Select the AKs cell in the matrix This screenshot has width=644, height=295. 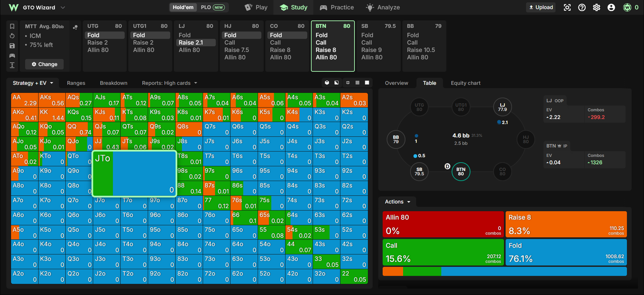52,100
